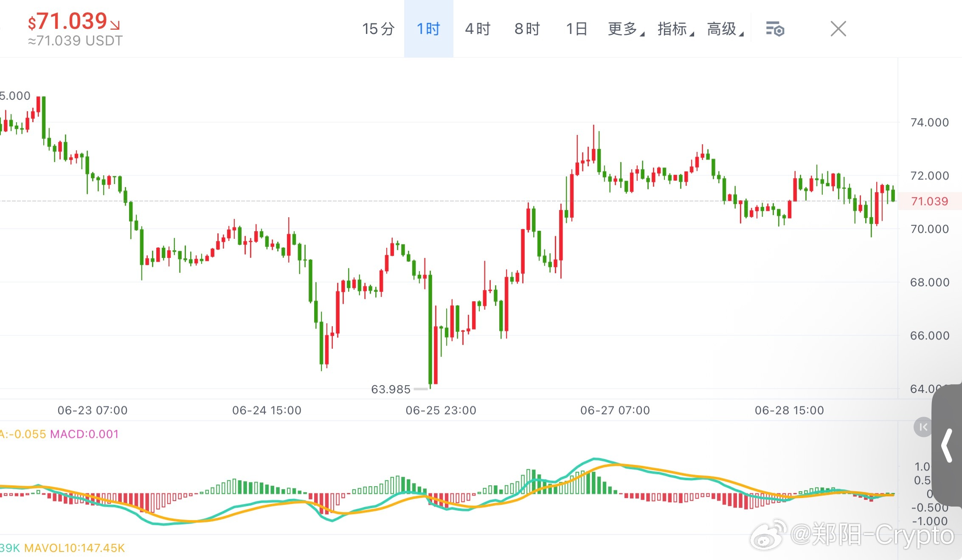Viewport: 962px width, 560px height.
Task: Click the MAVOL10:147.45K volume label
Action: click(74, 548)
